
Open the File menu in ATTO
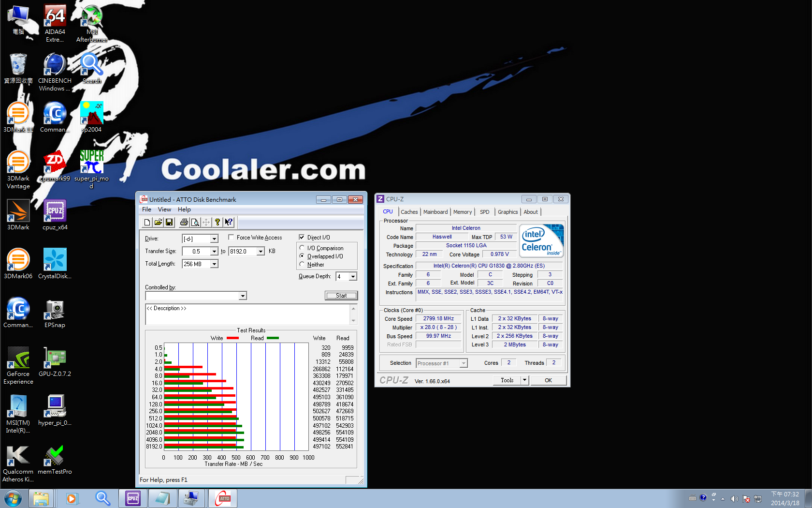pyautogui.click(x=146, y=209)
